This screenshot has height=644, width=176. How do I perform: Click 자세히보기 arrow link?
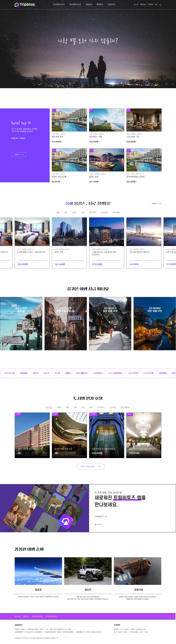pos(101,517)
